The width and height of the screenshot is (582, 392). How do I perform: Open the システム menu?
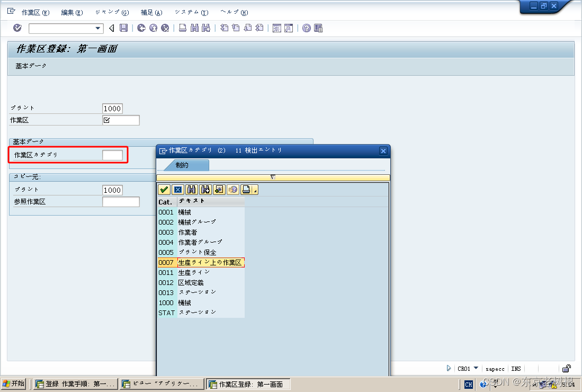191,12
